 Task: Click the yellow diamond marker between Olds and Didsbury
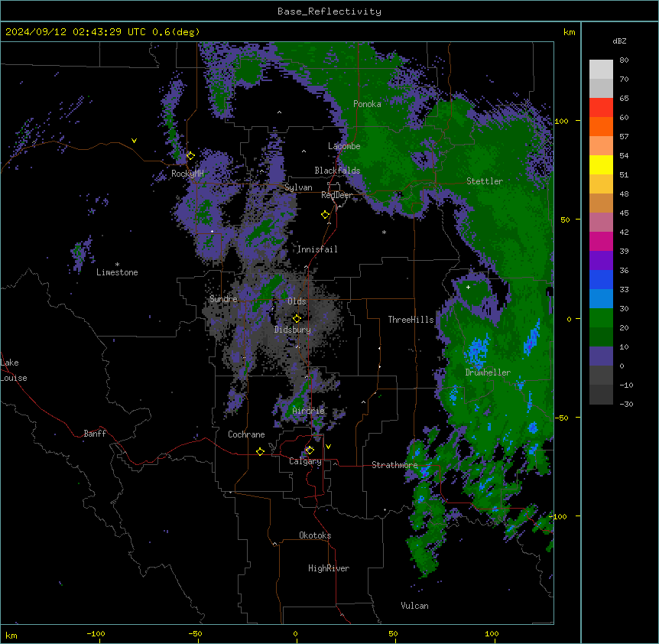(x=297, y=318)
